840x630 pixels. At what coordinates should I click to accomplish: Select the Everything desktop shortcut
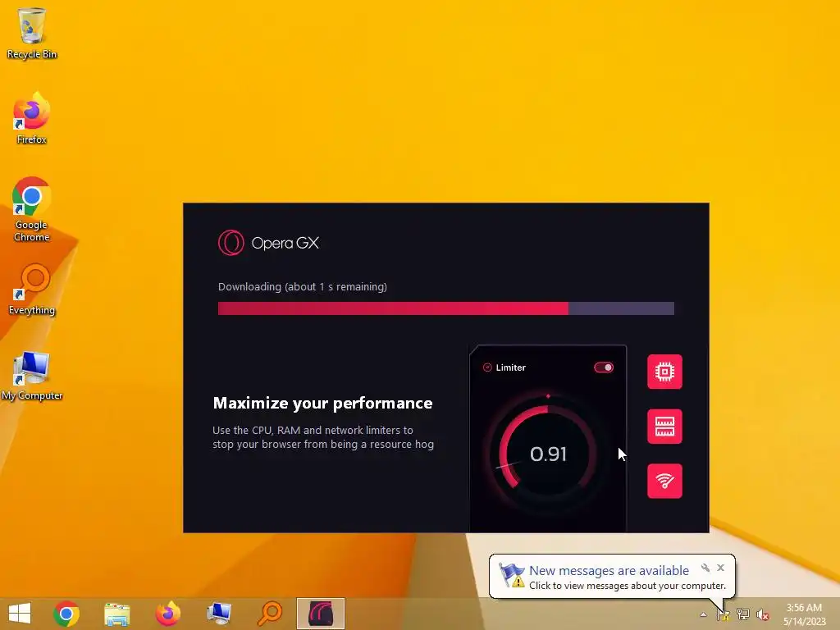tap(32, 290)
